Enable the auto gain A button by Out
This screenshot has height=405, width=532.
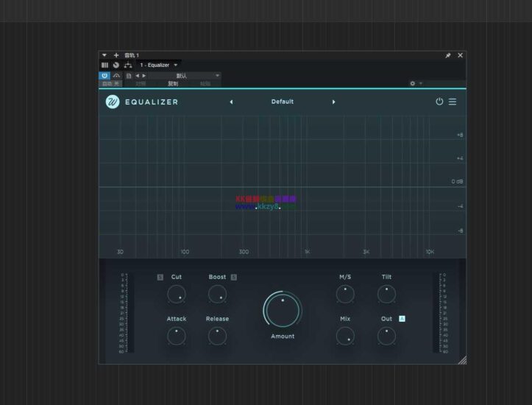pyautogui.click(x=402, y=318)
